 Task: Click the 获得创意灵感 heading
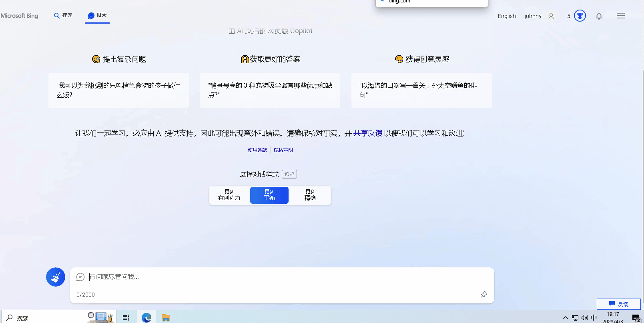pos(427,59)
